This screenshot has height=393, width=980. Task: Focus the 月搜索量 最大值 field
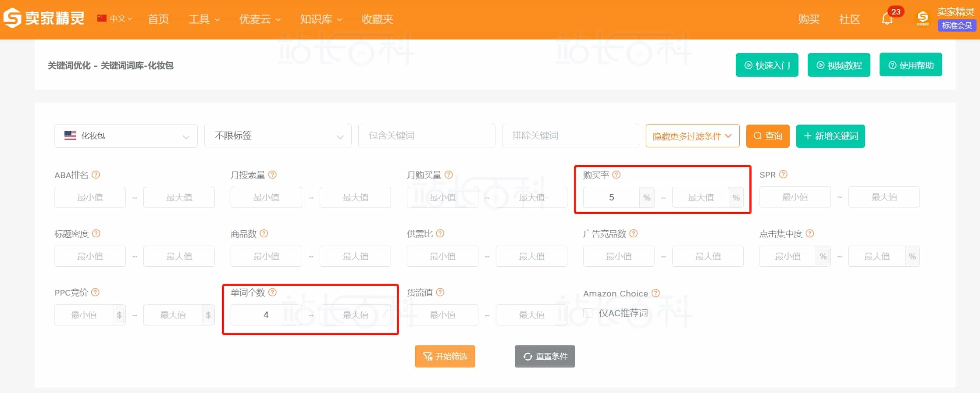point(355,197)
